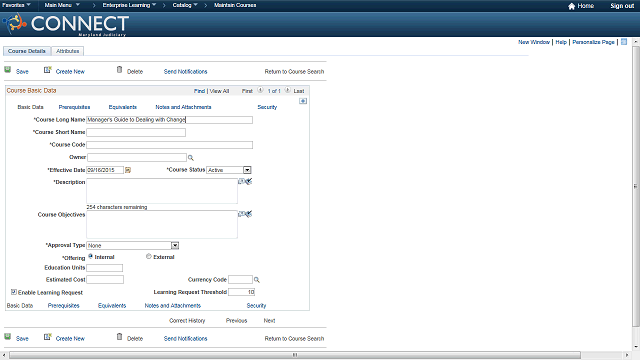This screenshot has width=640, height=360.
Task: Open the Help link
Action: coord(561,42)
